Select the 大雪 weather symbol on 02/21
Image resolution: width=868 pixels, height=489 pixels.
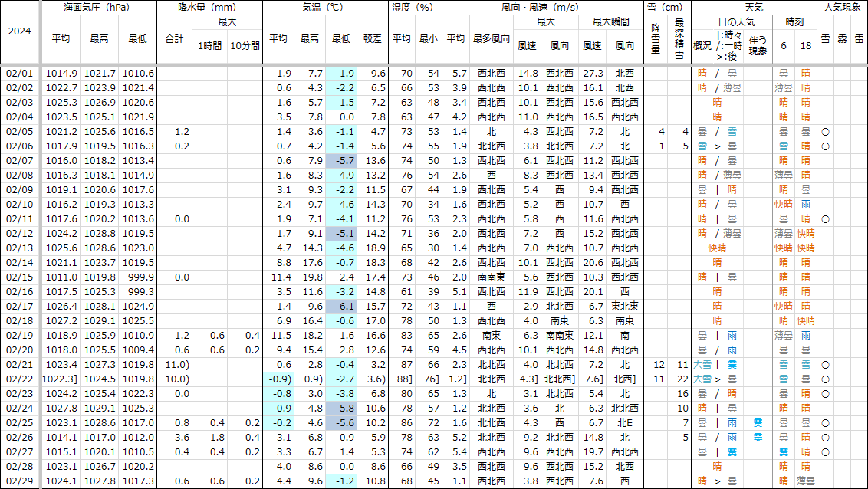702,365
